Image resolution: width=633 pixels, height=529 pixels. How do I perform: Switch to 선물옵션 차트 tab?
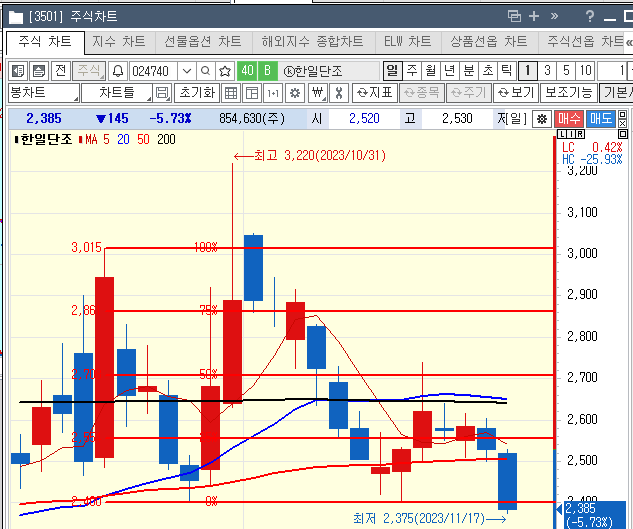point(203,42)
